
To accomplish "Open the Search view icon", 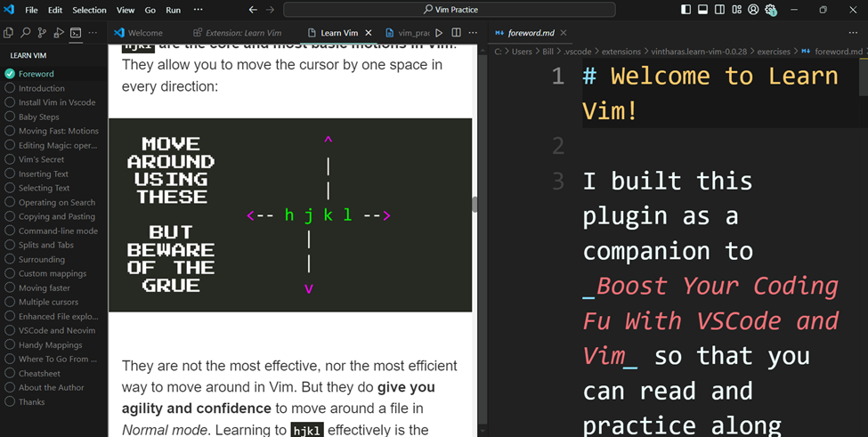I will (26, 33).
